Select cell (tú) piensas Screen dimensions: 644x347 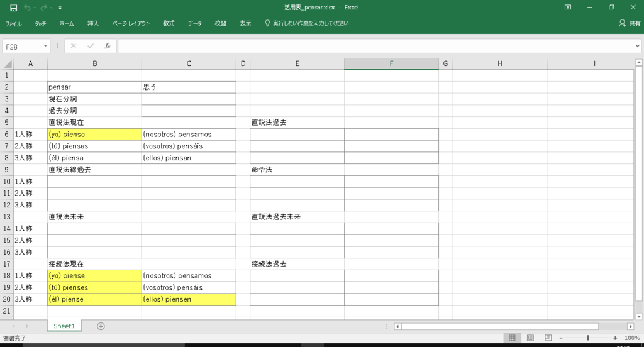[x=94, y=146]
